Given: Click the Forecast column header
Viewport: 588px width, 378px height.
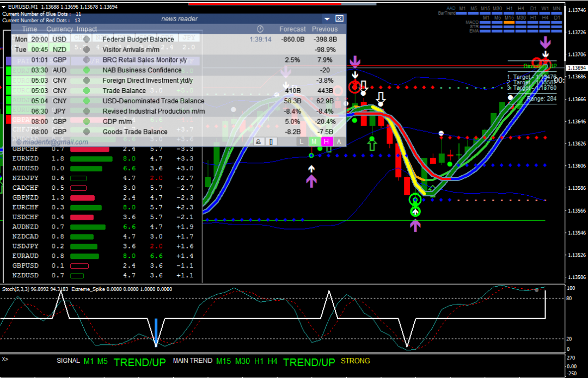Looking at the screenshot, I should (x=292, y=29).
